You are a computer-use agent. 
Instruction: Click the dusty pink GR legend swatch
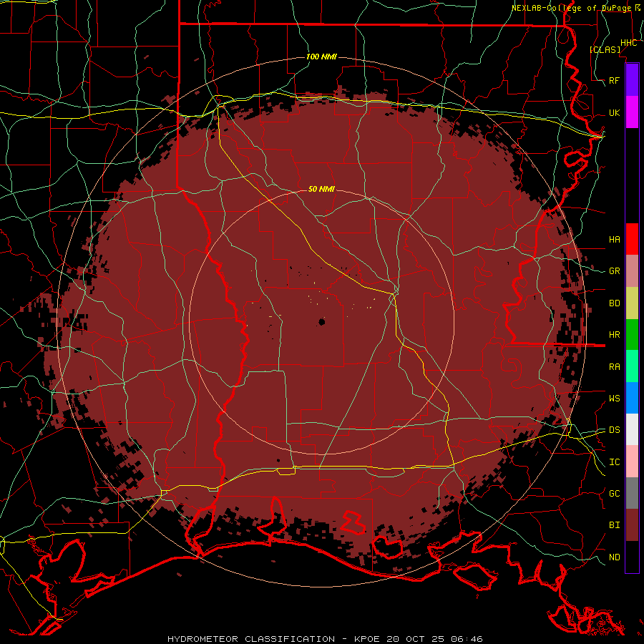click(x=632, y=270)
